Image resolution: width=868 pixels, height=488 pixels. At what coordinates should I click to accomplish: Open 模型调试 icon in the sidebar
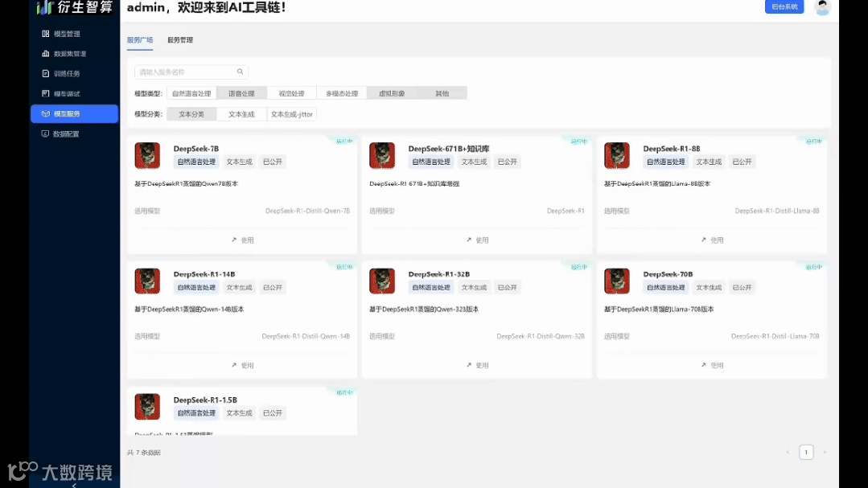pos(45,93)
